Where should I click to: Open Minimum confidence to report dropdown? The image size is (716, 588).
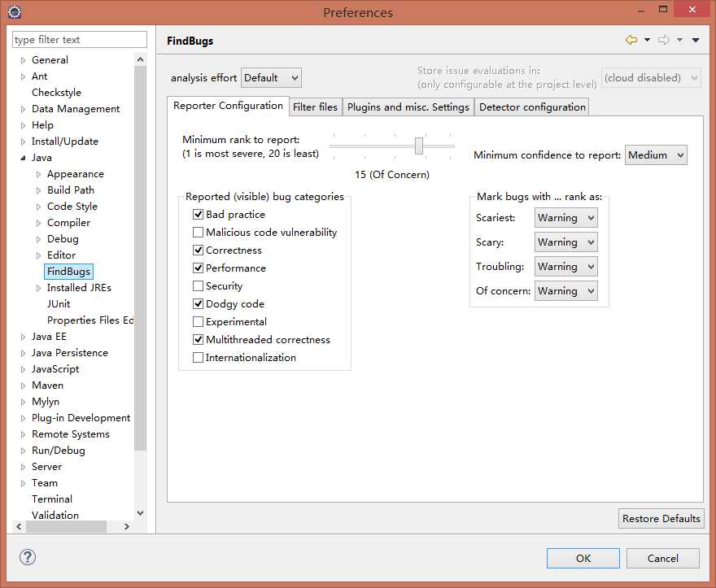pyautogui.click(x=656, y=155)
